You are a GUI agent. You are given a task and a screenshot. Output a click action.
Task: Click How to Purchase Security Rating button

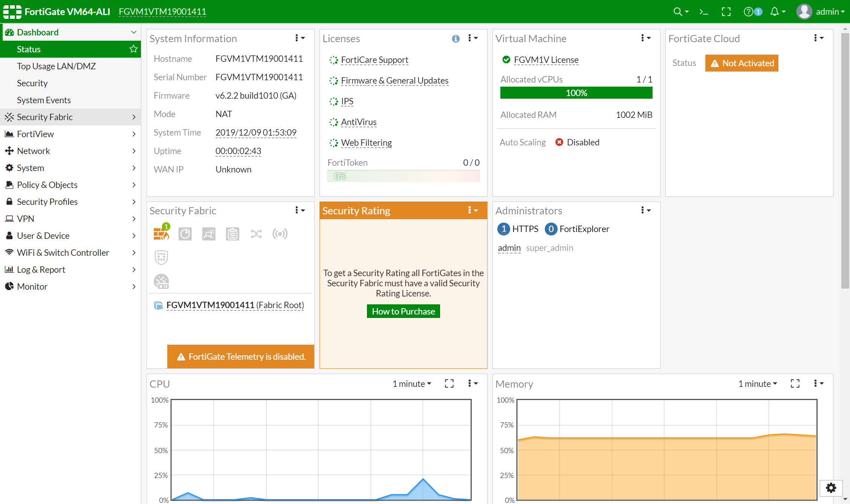point(403,311)
